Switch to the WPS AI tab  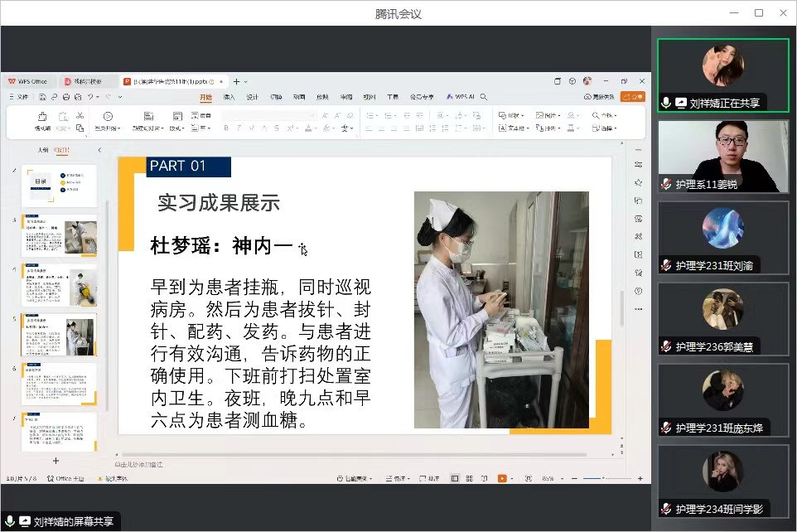(460, 97)
